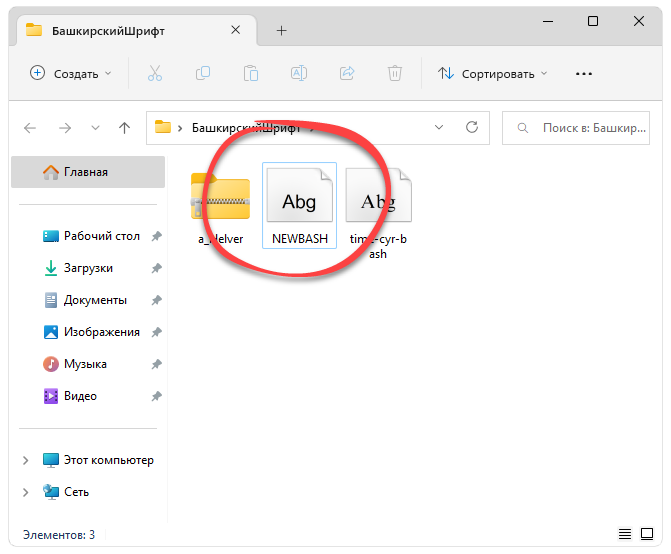
Task: Click the Cut scissors icon
Action: click(x=154, y=74)
